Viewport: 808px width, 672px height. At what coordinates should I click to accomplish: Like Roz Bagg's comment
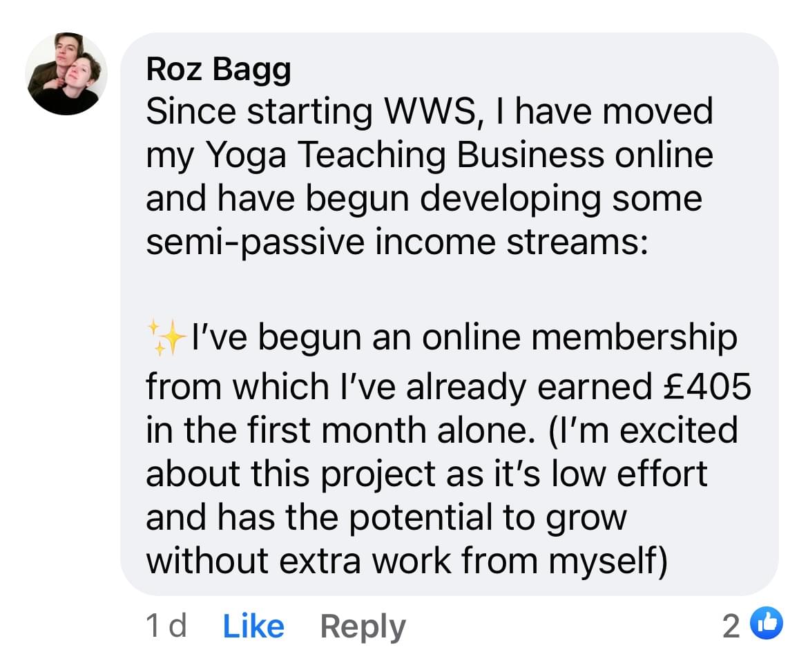pos(253,626)
